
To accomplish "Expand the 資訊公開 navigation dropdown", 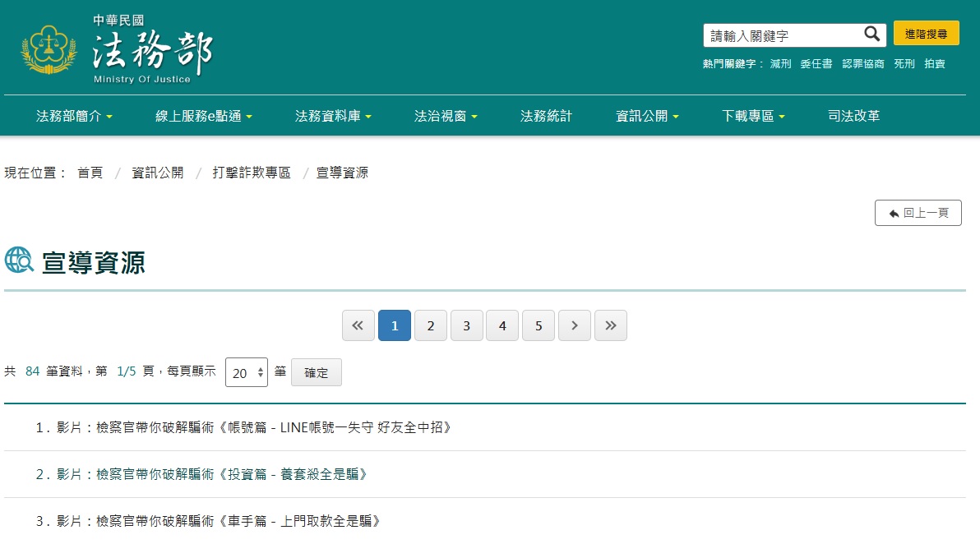I will pos(641,116).
